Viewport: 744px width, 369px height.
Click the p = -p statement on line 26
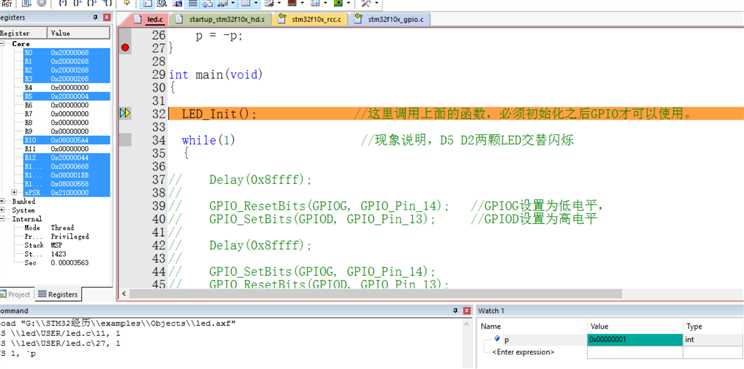pos(219,36)
